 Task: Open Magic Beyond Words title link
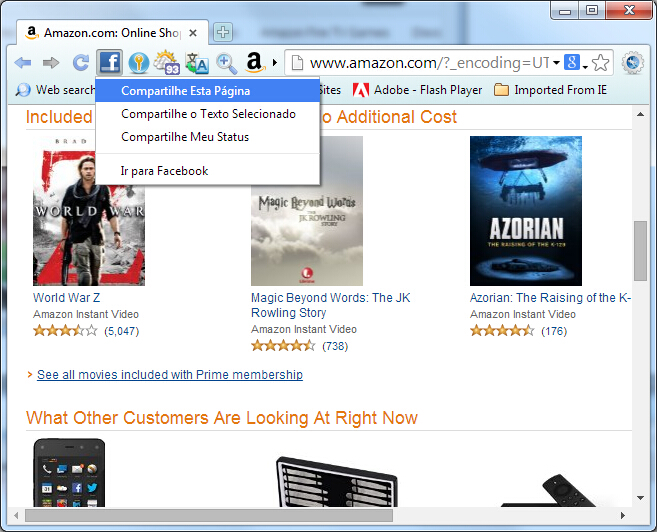tap(331, 305)
